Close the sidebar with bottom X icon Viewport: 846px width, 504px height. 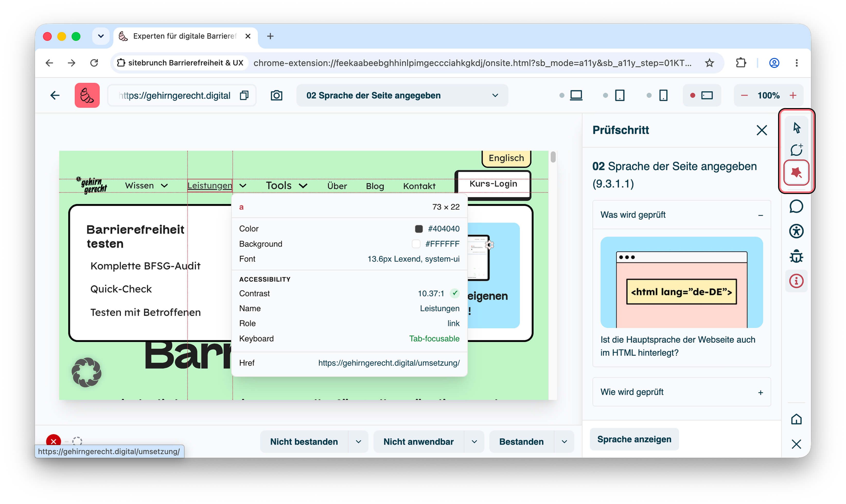click(796, 444)
